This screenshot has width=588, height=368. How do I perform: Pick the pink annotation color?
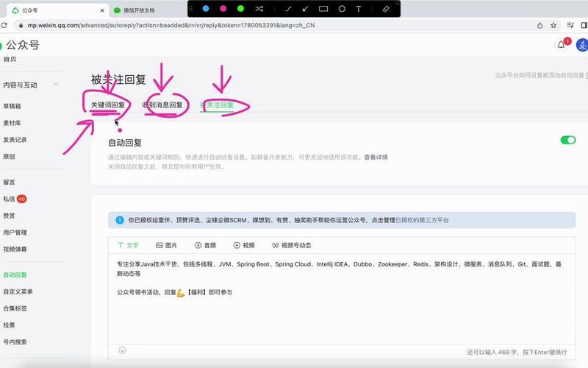click(223, 9)
